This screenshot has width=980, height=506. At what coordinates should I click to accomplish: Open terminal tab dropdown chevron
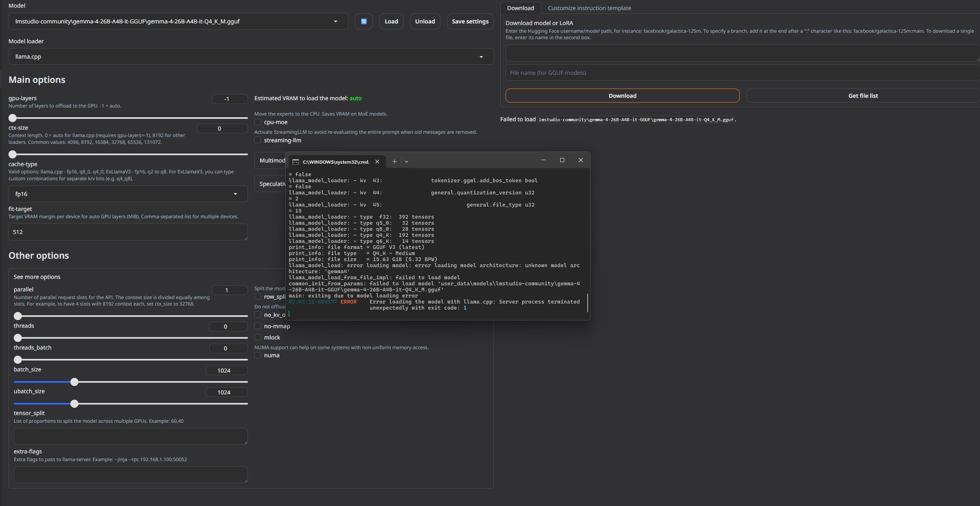tap(406, 162)
